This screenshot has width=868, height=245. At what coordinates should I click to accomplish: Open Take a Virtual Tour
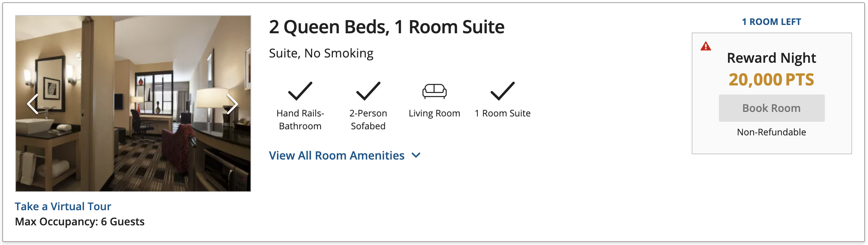pyautogui.click(x=63, y=206)
